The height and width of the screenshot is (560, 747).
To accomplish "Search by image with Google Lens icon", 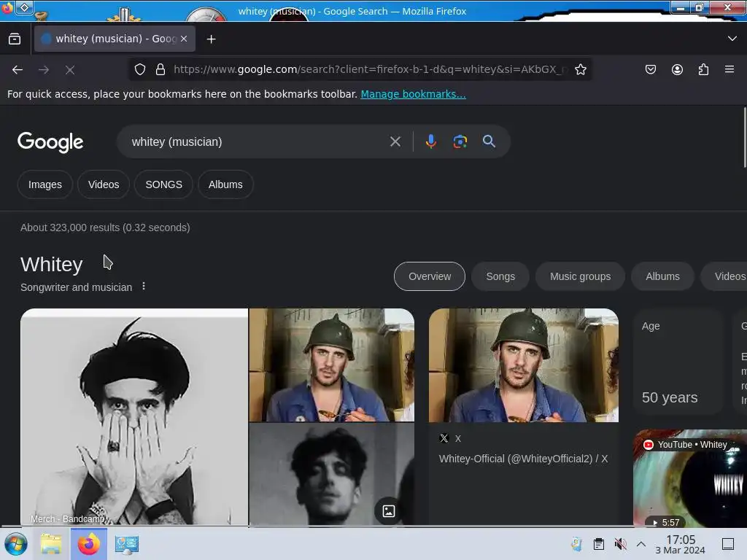I will pos(460,141).
